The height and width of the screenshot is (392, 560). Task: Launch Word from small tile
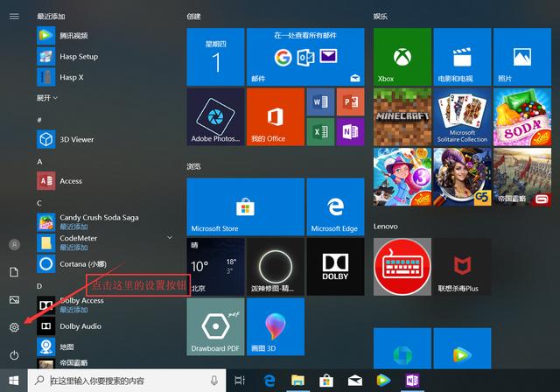[320, 102]
